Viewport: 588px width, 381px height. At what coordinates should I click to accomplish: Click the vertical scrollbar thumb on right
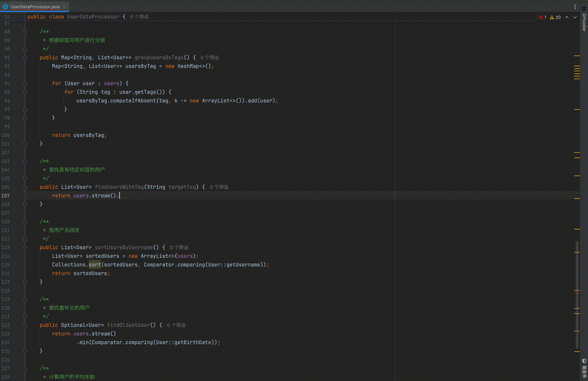coord(577,294)
